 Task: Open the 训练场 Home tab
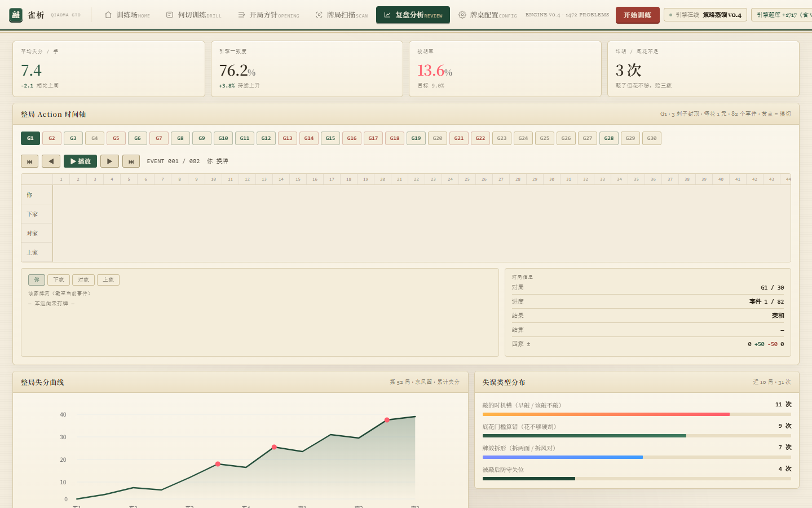point(127,15)
